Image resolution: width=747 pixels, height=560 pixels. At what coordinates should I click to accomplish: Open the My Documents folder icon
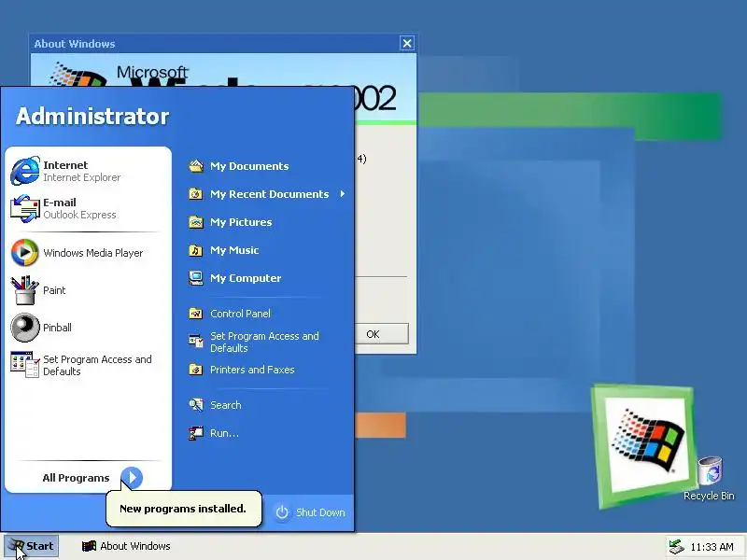tap(196, 166)
